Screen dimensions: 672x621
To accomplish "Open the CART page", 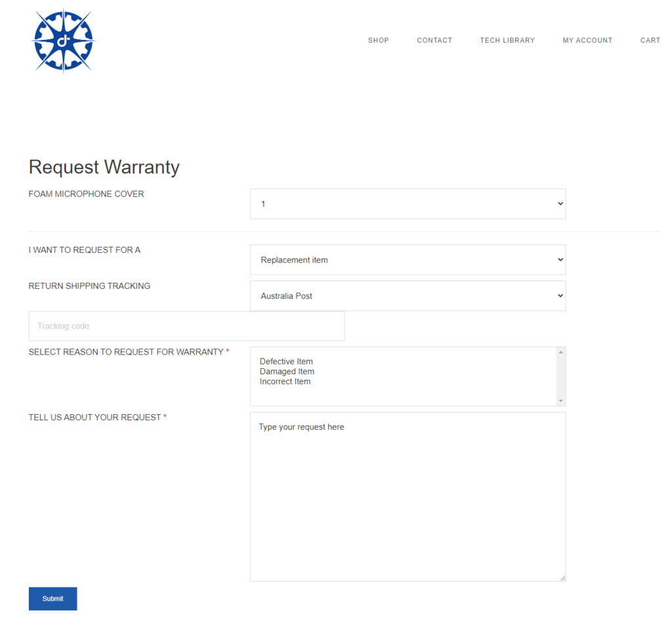I will pos(650,41).
